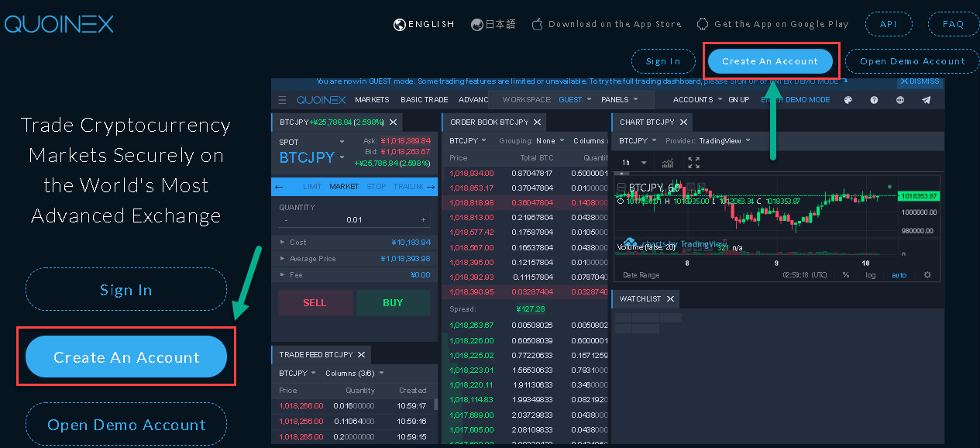Click the left arrow in order type bar
The height and width of the screenshot is (448, 980).
tap(280, 187)
